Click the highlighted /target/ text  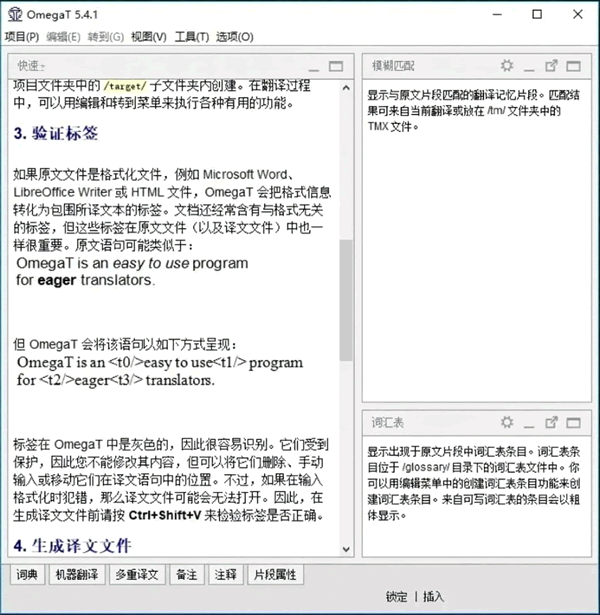click(125, 86)
